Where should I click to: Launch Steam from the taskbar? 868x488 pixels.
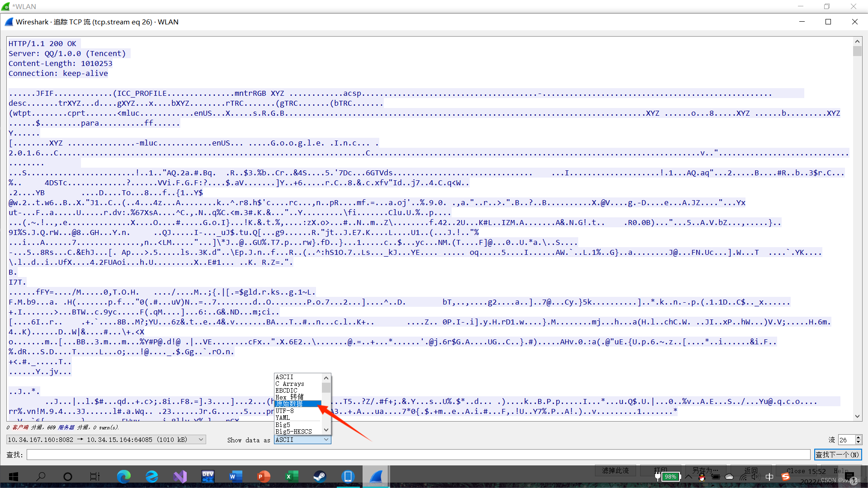(320, 476)
